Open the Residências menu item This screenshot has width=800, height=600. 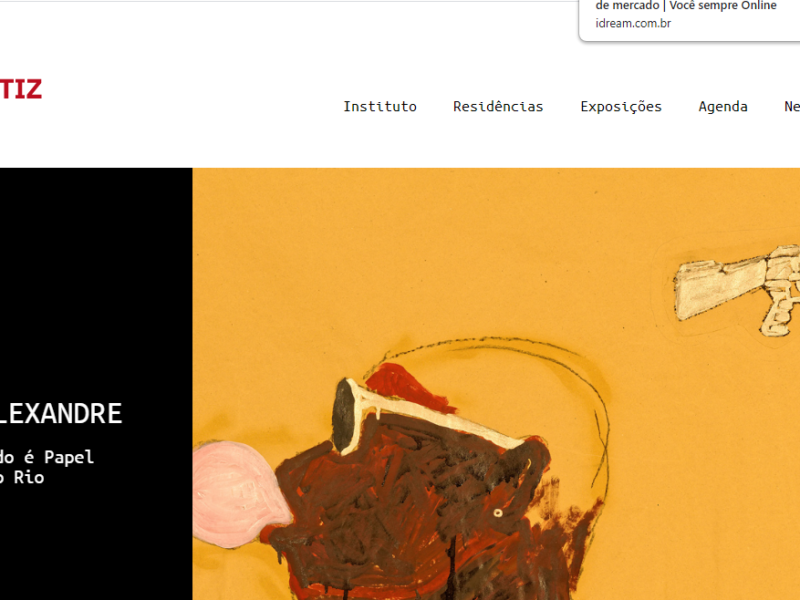[498, 107]
